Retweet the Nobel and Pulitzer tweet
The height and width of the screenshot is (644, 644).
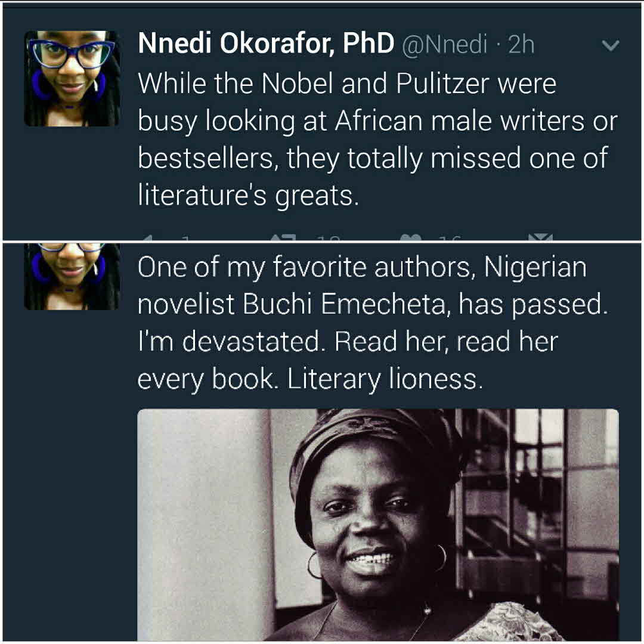coord(283,238)
